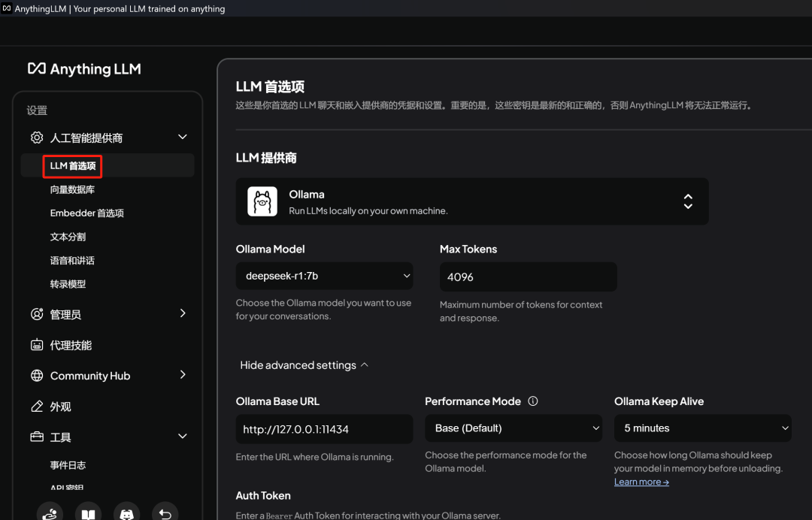This screenshot has width=812, height=520.
Task: Click the Auth Token label
Action: (263, 495)
